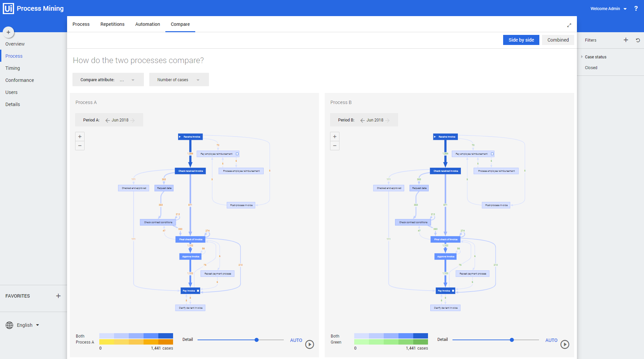Screen dimensions: 644x359
Task: Toggle the Pay employee reimbursement checkbox in Process A
Action: click(x=237, y=154)
